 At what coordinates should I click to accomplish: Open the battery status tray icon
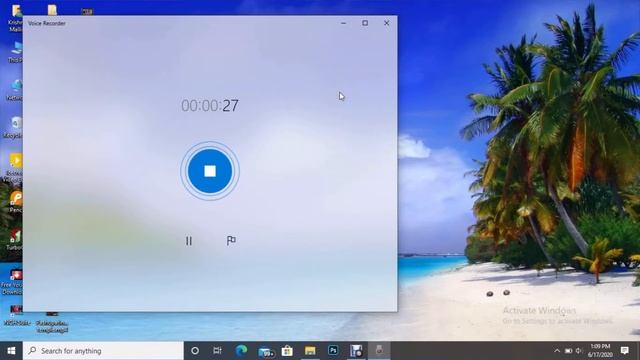[x=568, y=351]
